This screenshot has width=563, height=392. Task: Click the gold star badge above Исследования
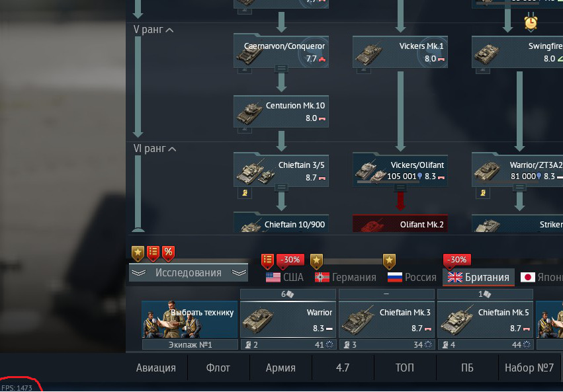[138, 253]
